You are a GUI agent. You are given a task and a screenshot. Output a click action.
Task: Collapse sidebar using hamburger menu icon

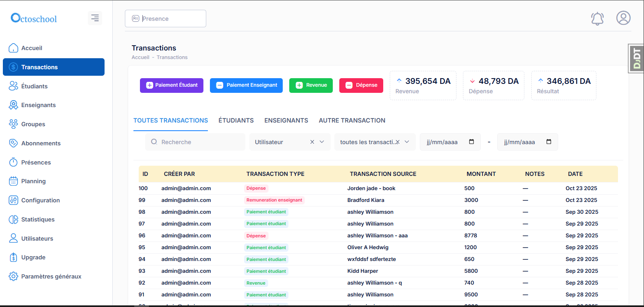(x=95, y=18)
